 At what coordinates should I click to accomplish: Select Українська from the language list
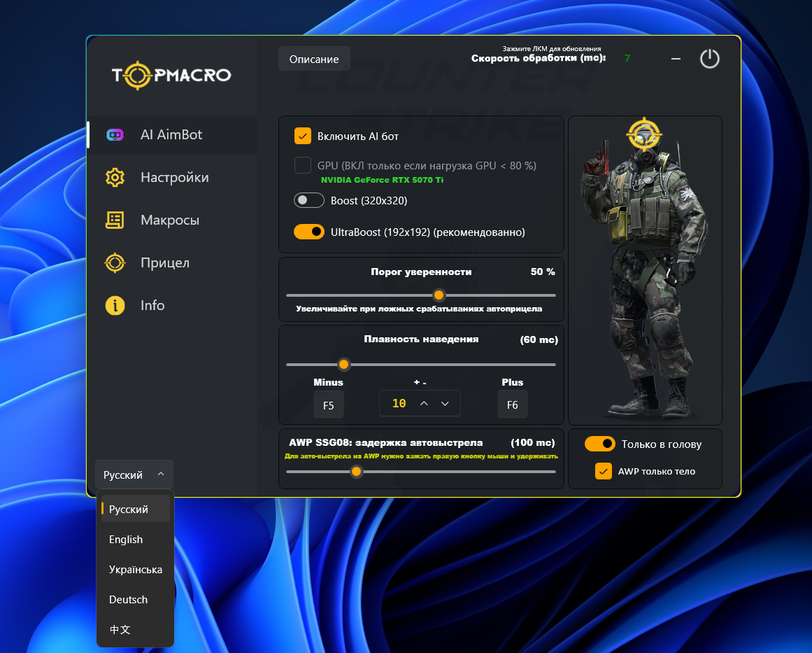click(x=136, y=569)
